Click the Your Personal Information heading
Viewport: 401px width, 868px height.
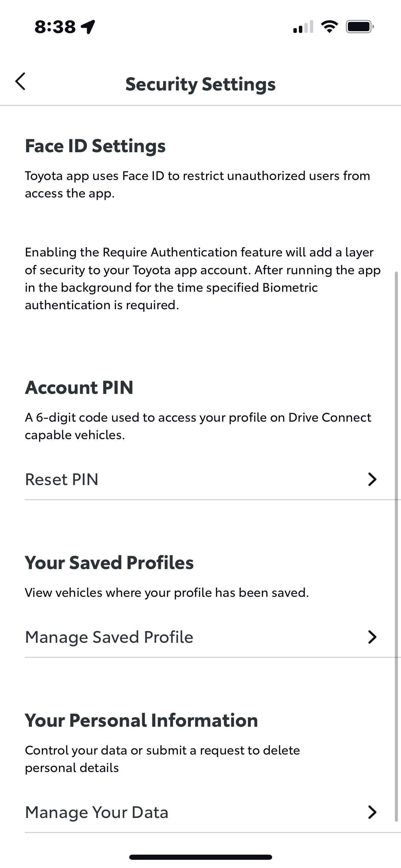[x=141, y=720]
